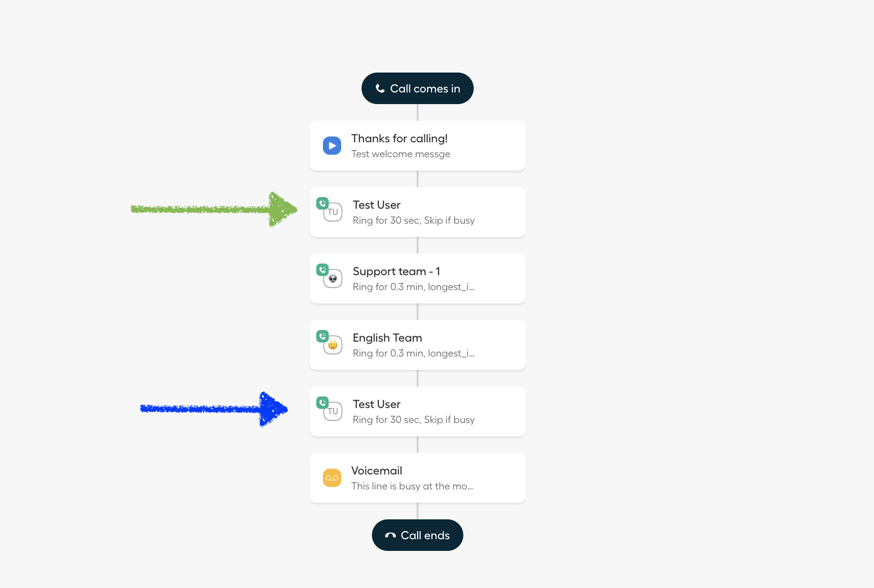Viewport: 874px width, 588px height.
Task: Click the TU avatar on the Test User step above Voicemail
Action: coord(333,411)
